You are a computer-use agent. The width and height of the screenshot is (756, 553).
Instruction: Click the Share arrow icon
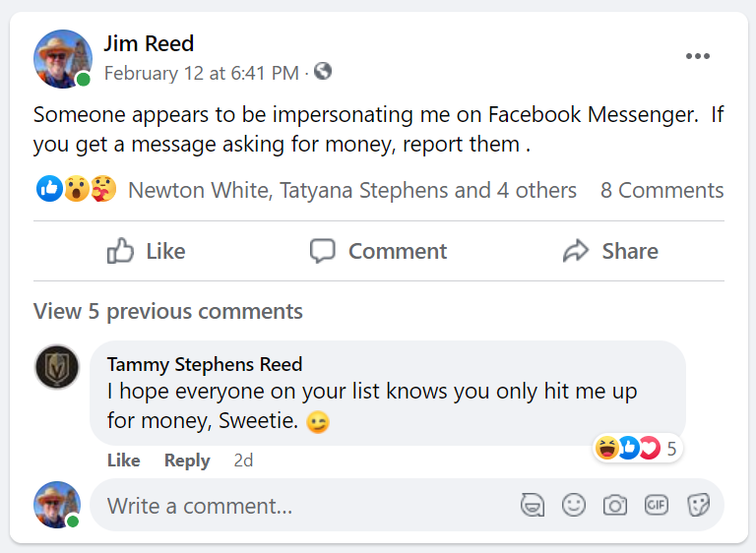pos(576,251)
